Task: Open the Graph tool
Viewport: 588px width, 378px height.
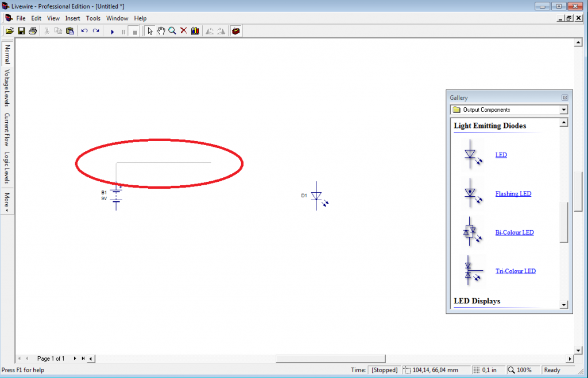Action: point(195,30)
